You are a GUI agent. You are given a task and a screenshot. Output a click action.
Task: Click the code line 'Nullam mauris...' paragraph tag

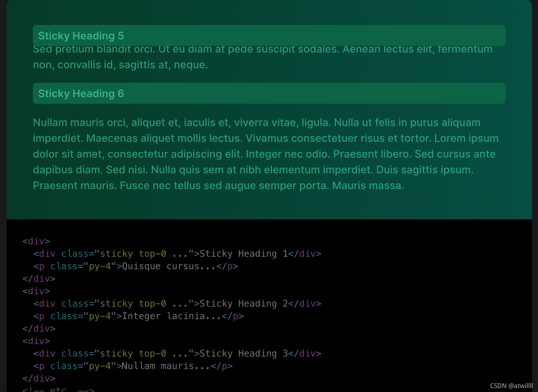pos(133,366)
